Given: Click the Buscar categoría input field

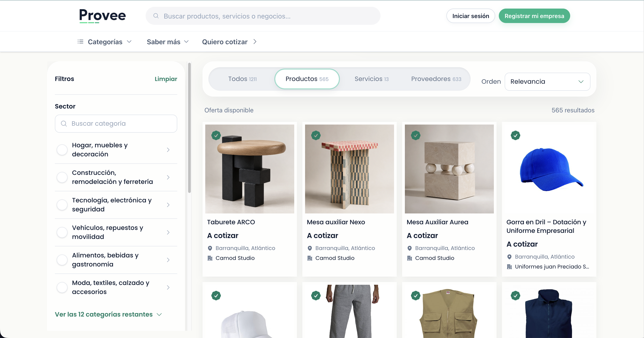Looking at the screenshot, I should [x=116, y=123].
